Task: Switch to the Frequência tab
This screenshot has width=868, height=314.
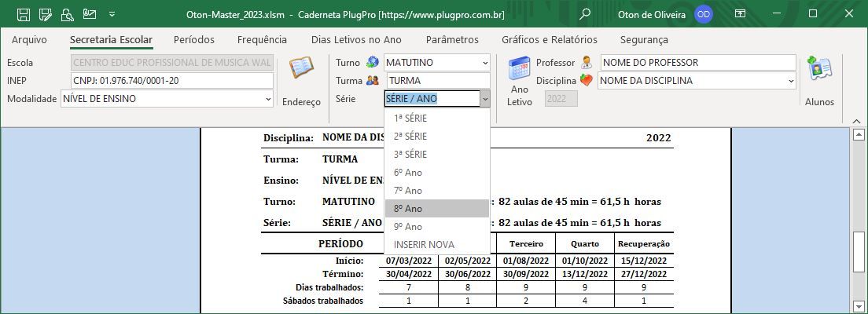Action: (x=262, y=39)
